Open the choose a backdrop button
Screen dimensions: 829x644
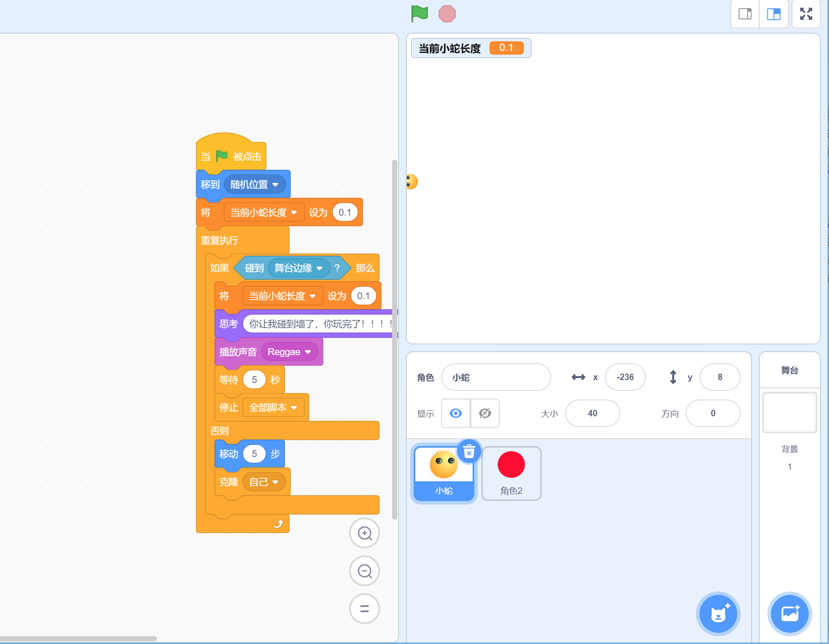tap(790, 613)
